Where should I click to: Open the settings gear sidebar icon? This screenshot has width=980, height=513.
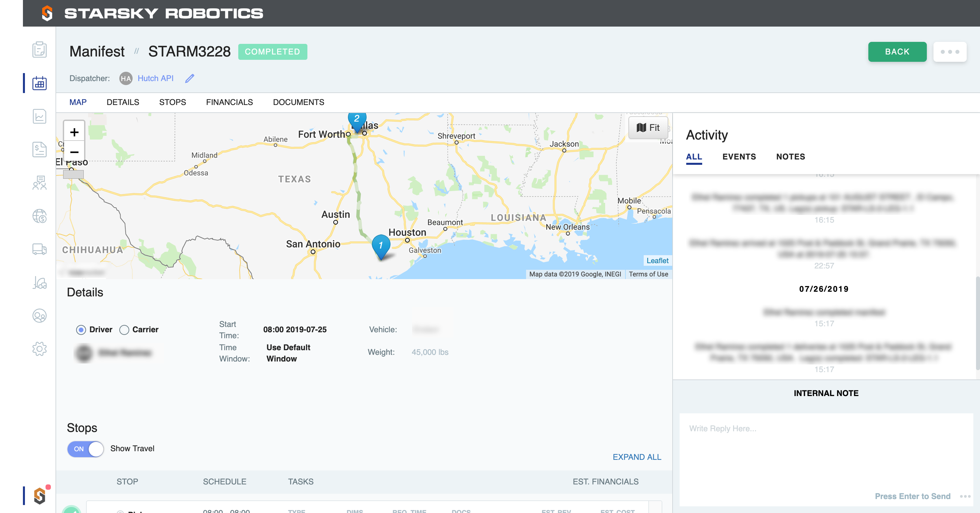click(x=39, y=349)
